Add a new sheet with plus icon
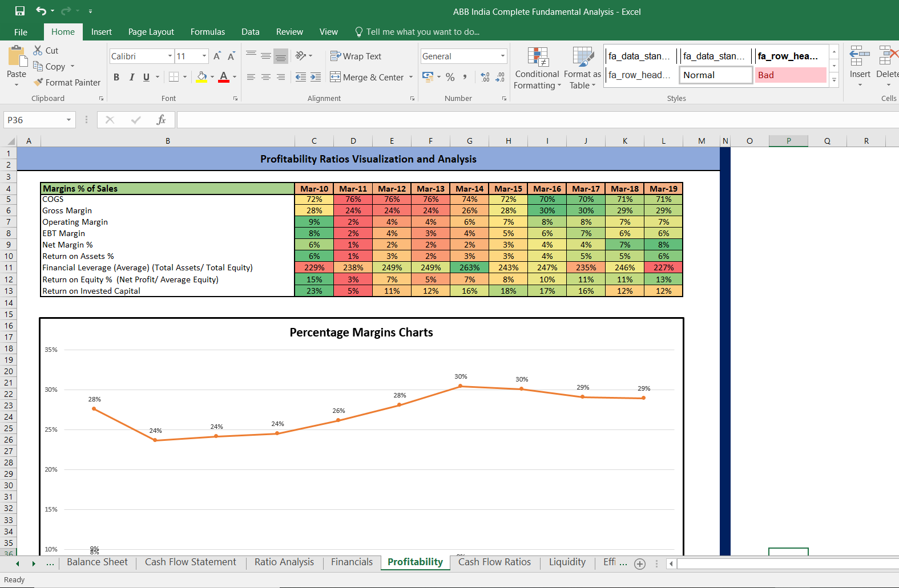 (640, 563)
